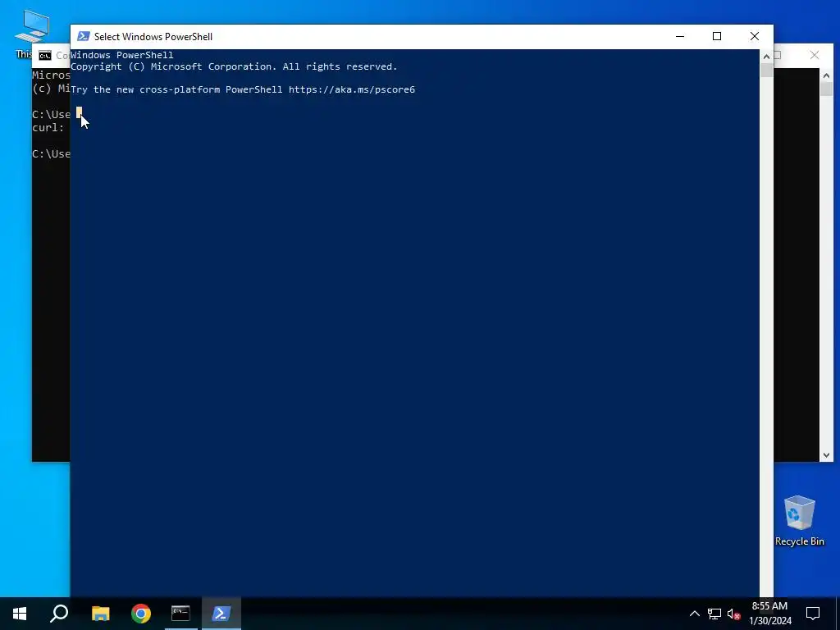Viewport: 840px width, 630px height.
Task: Click the 'Copyright (C) Microsoft Corporation' line
Action: 234,66
